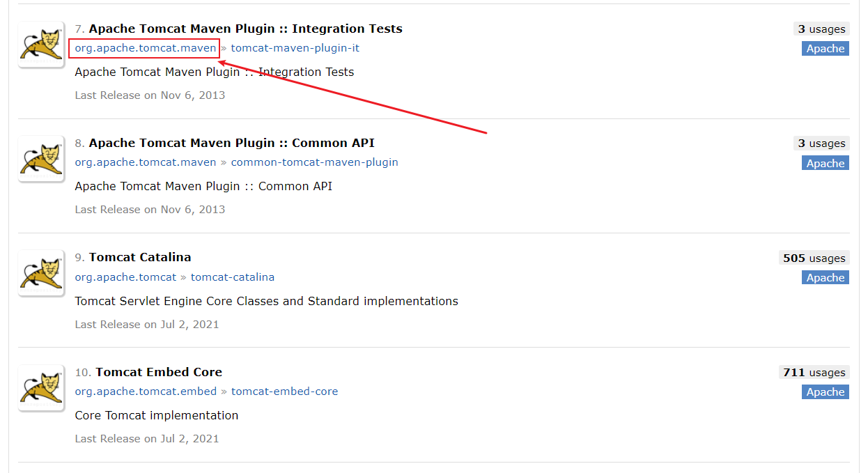This screenshot has height=473, width=868.
Task: Open the tomcat-maven-plugin-it artifact link
Action: (295, 48)
